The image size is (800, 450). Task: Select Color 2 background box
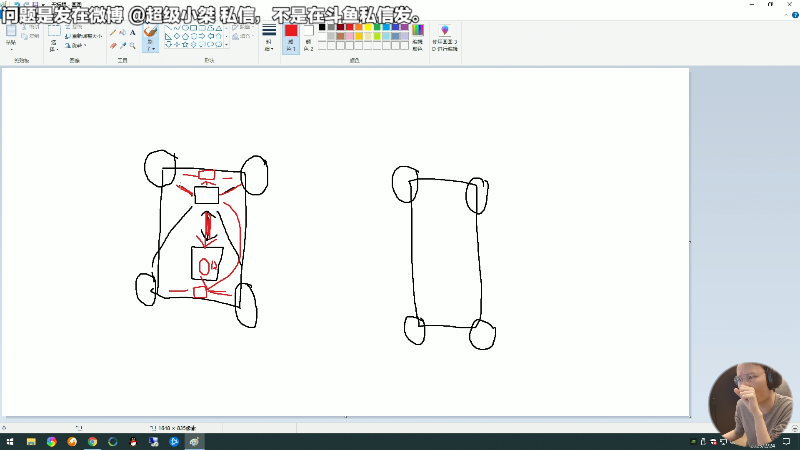pos(308,38)
